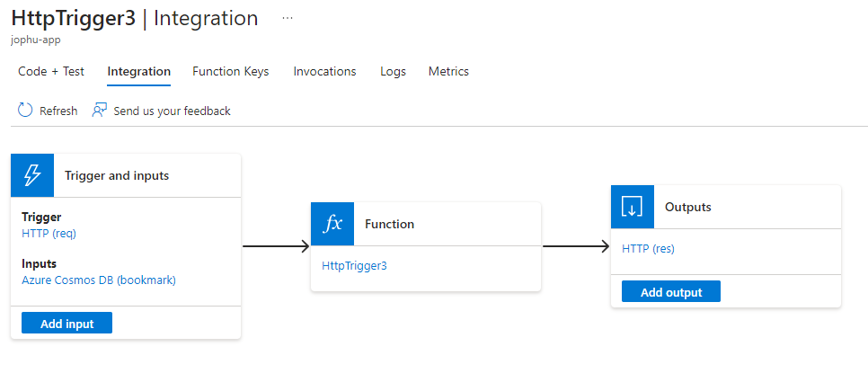Click the Outputs download-arrow icon
868x391 pixels.
tap(633, 207)
